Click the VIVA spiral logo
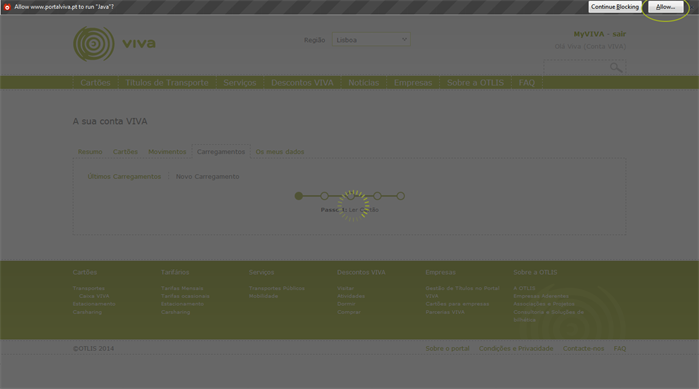Image resolution: width=699 pixels, height=389 pixels. tap(94, 44)
